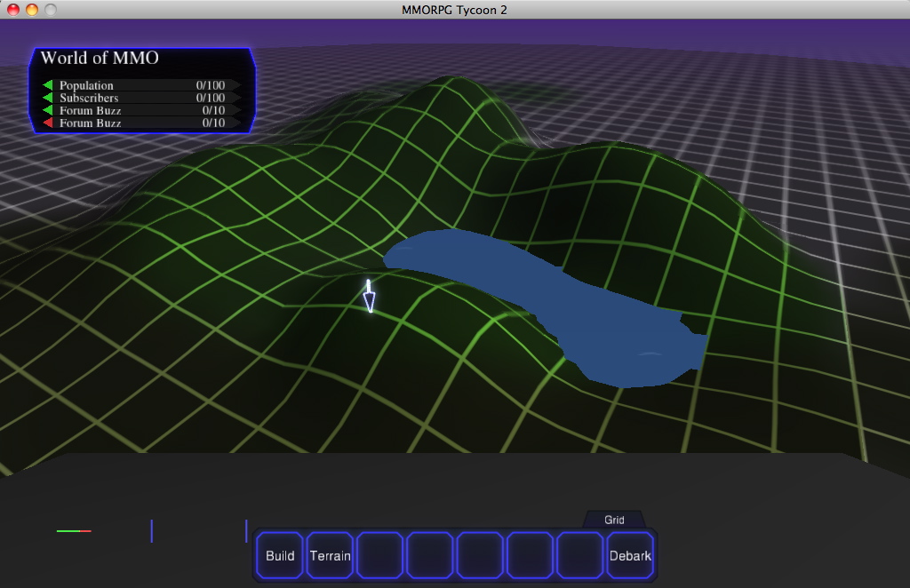
Task: Click the Debark button
Action: [x=630, y=555]
